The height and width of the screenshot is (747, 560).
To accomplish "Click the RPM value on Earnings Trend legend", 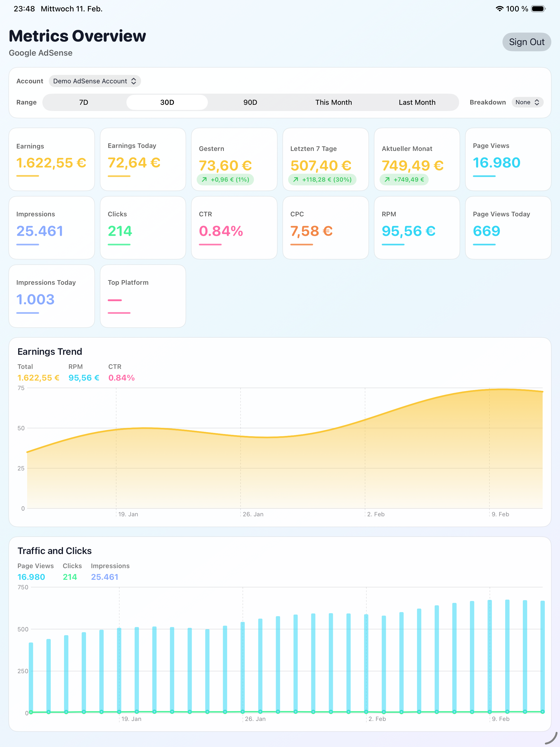I will point(83,378).
